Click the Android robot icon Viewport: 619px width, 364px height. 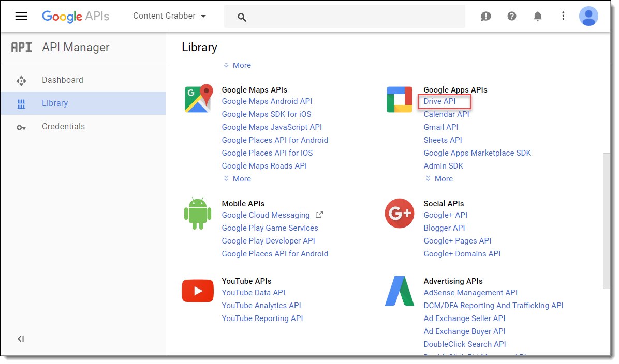coord(198,214)
